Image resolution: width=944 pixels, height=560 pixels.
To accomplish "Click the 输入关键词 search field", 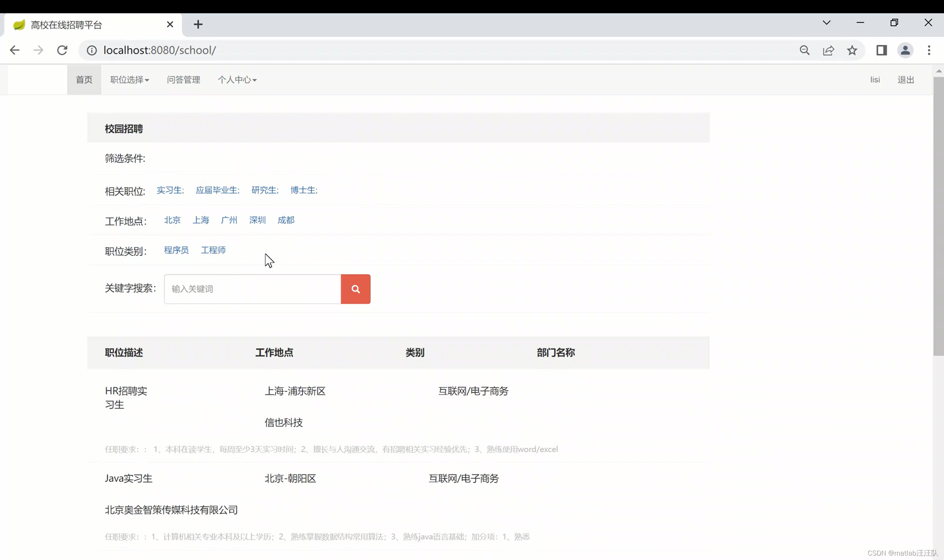I will pos(252,289).
